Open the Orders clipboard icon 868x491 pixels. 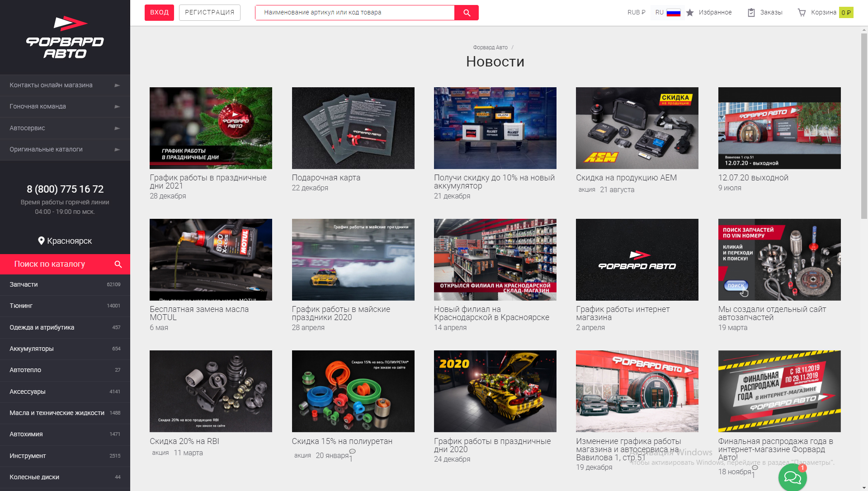(751, 13)
